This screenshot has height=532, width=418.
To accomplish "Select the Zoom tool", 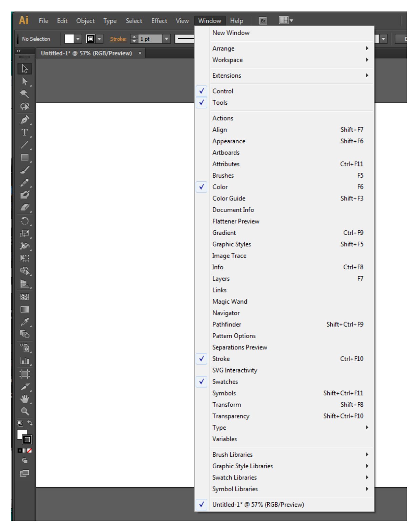I will click(25, 411).
